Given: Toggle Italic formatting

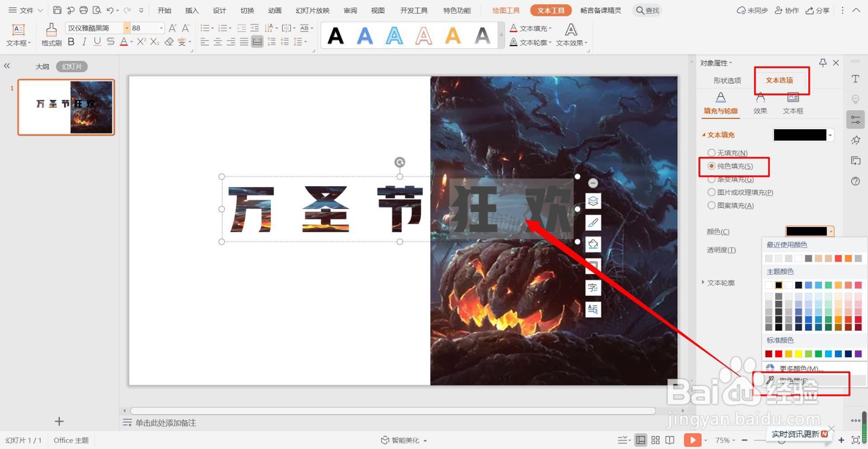Looking at the screenshot, I should (84, 42).
